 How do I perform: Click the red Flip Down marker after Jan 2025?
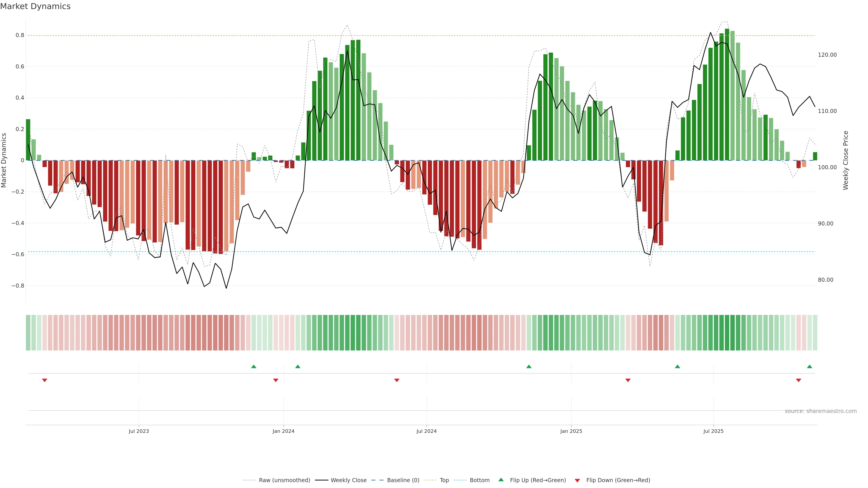click(628, 380)
